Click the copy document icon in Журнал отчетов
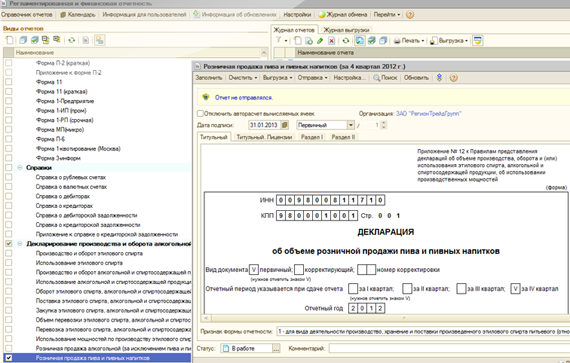Viewport: 570px width, 363px height. (309, 40)
